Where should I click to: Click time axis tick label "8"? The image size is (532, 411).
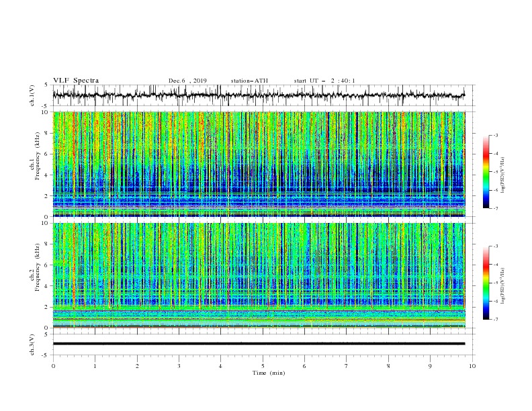388,366
